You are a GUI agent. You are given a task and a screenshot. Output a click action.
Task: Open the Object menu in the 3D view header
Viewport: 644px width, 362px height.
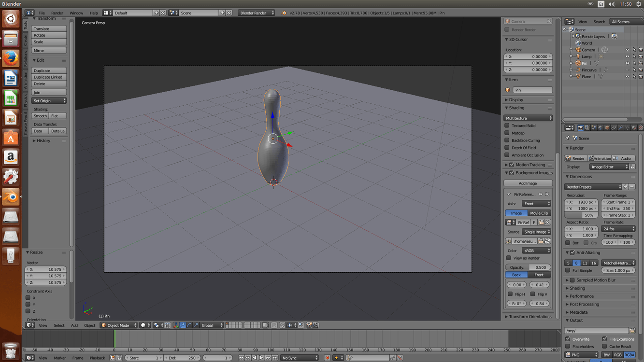[x=89, y=325]
